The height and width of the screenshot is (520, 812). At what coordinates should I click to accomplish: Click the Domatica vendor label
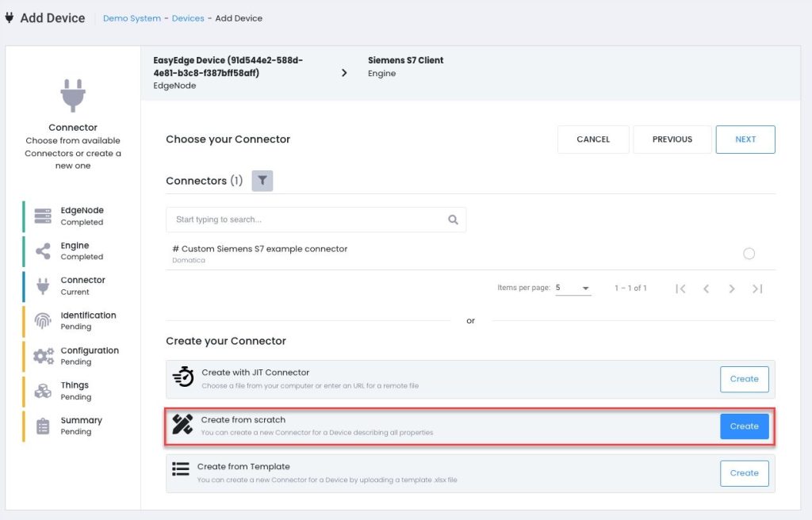189,261
